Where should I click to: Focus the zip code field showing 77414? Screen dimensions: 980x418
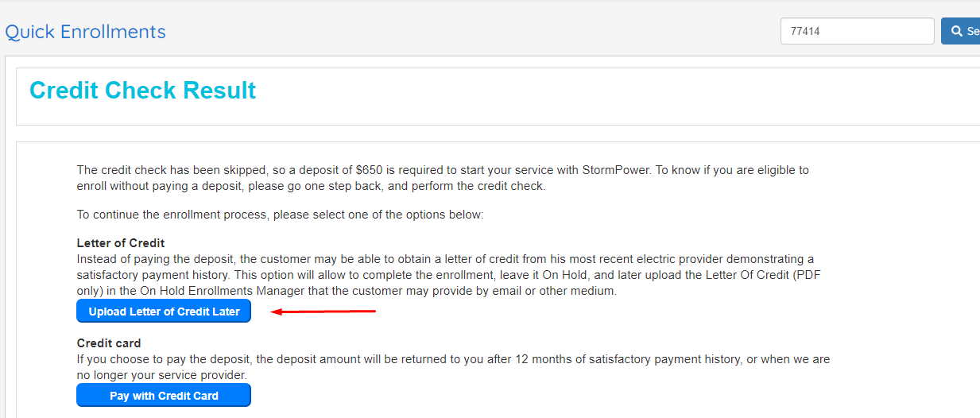(x=858, y=32)
